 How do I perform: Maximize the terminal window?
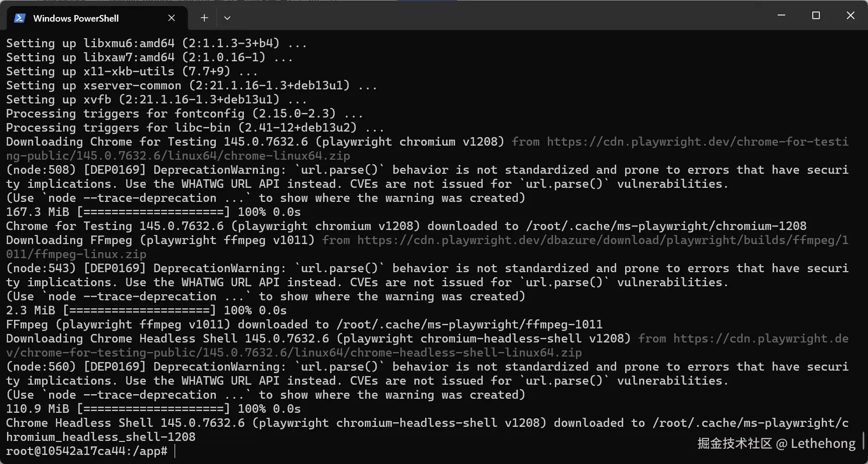[816, 16]
